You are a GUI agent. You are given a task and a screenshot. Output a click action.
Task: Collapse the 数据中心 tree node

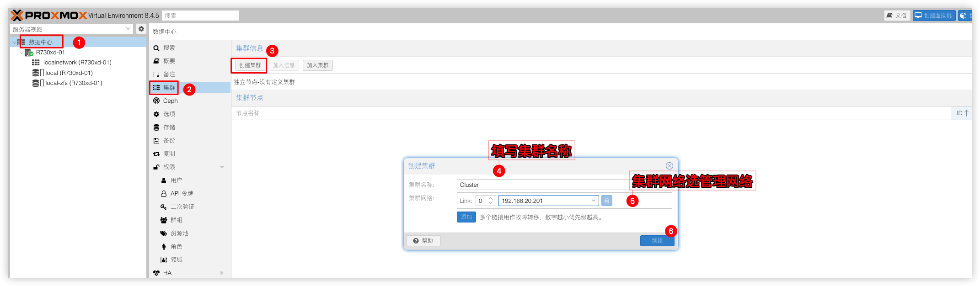pyautogui.click(x=14, y=42)
